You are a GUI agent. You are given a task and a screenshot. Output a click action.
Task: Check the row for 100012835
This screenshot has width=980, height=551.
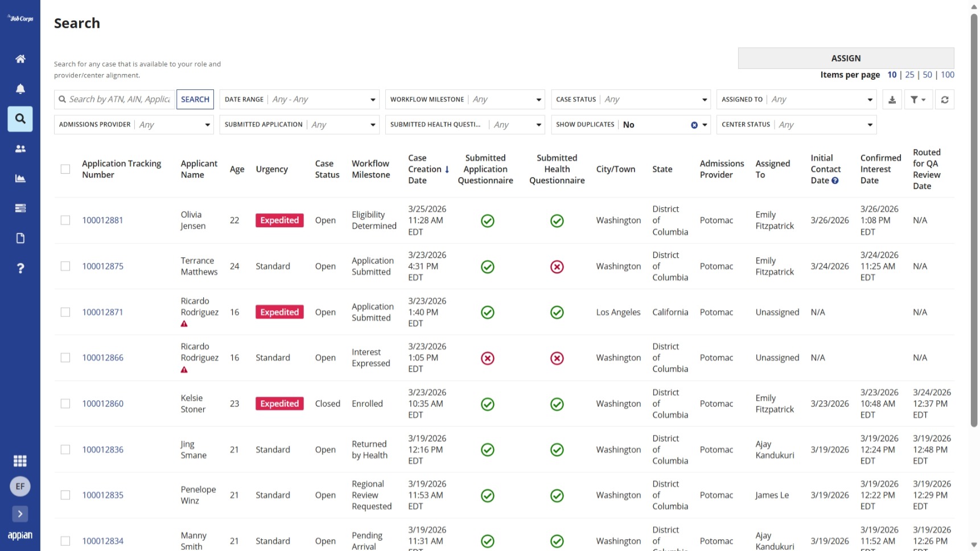(x=65, y=495)
